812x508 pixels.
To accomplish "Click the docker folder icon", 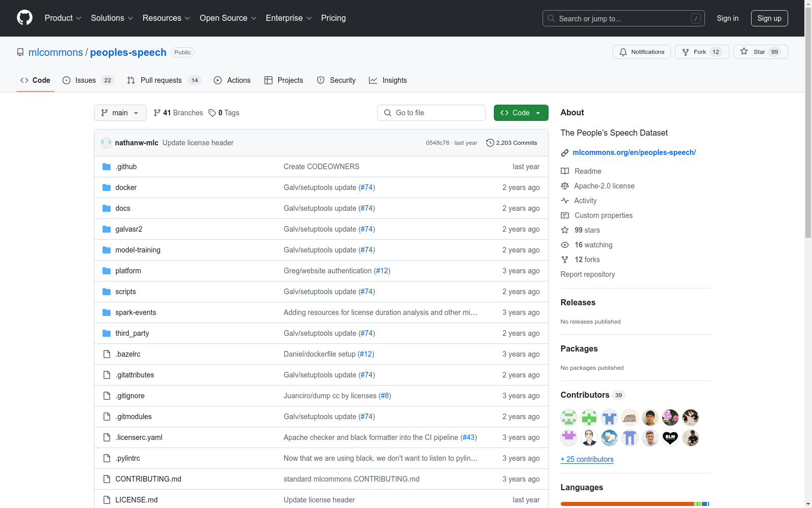I will (x=107, y=187).
